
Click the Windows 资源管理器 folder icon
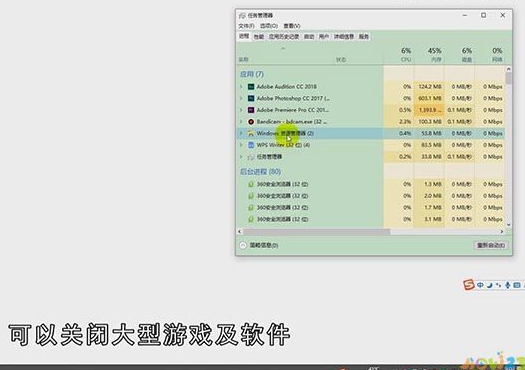coord(251,133)
